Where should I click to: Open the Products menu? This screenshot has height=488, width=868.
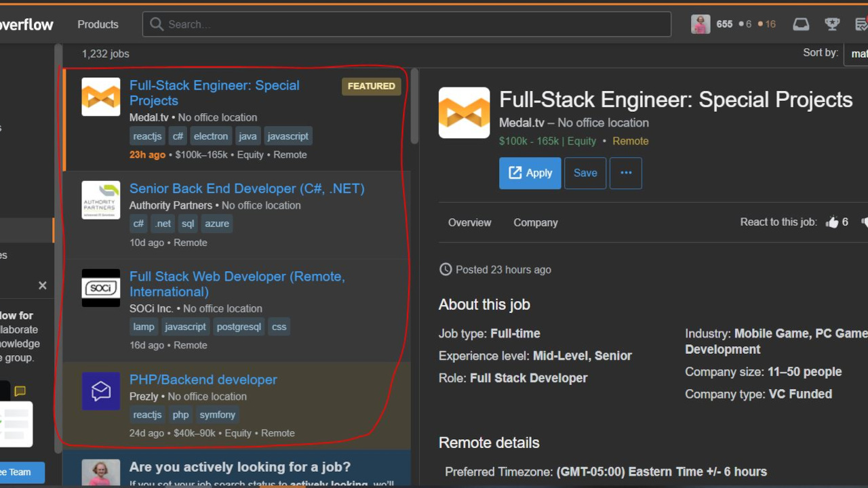tap(98, 24)
